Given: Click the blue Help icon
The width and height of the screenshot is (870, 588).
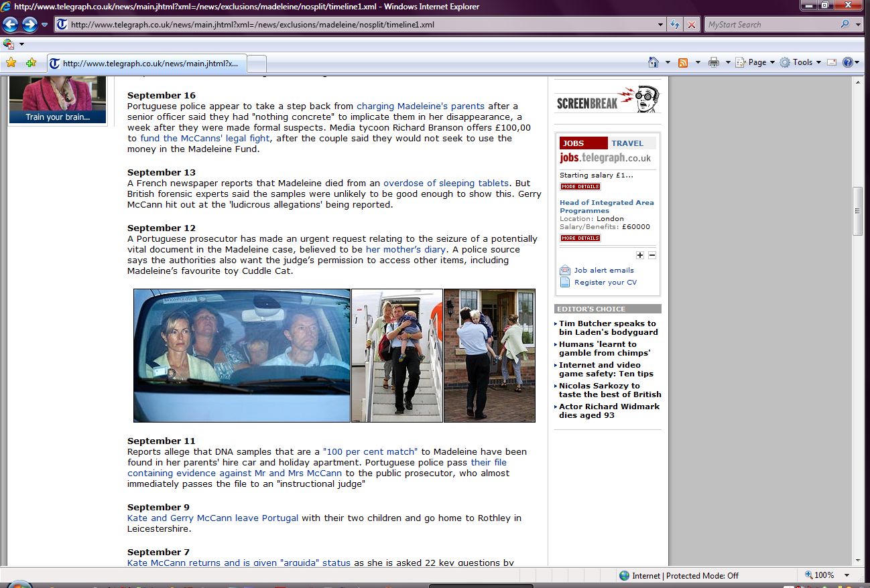Looking at the screenshot, I should 847,62.
